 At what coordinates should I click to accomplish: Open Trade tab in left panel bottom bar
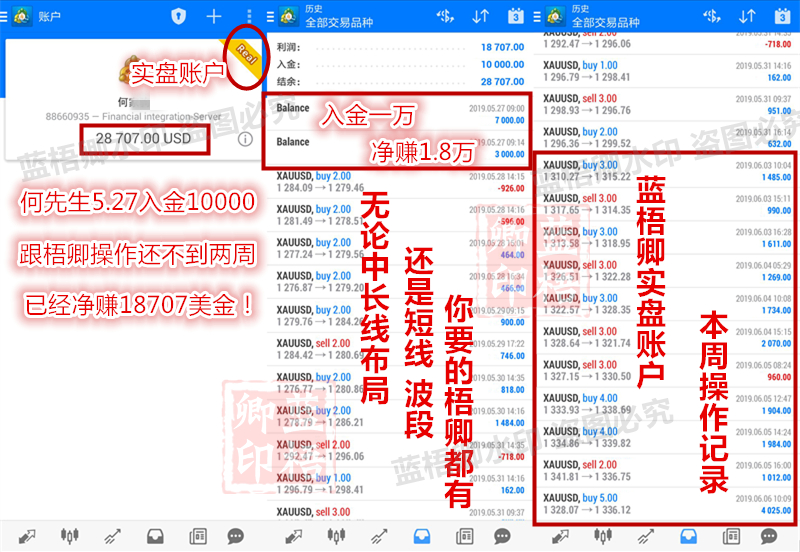coord(112,537)
